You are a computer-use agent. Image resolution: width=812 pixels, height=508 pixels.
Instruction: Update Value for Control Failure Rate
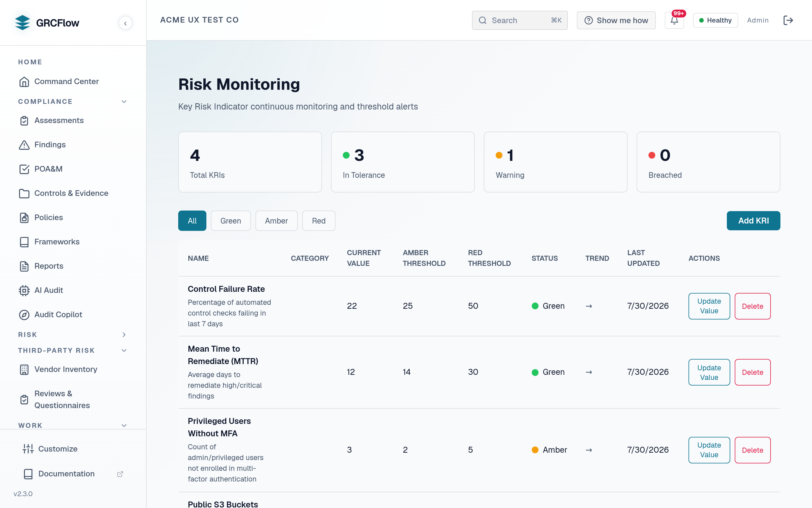[x=709, y=306]
